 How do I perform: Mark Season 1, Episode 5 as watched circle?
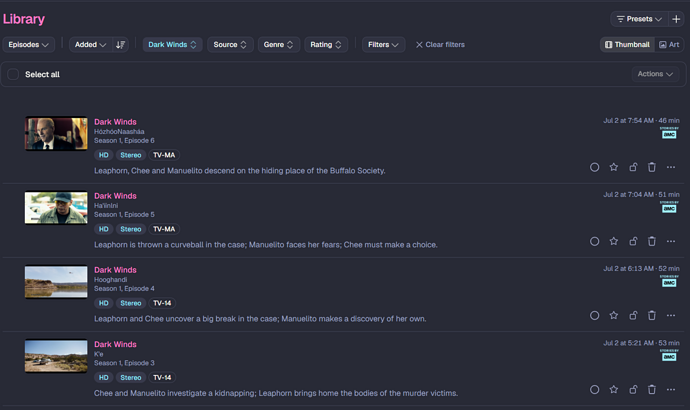click(594, 241)
